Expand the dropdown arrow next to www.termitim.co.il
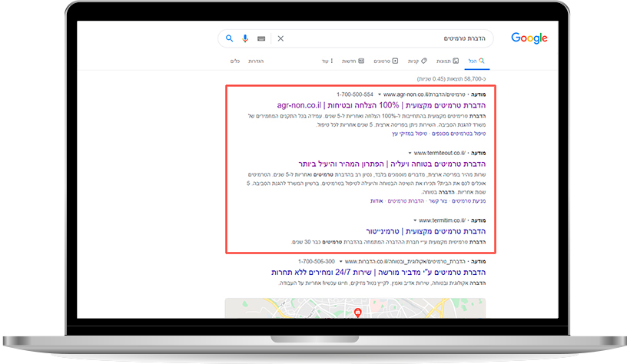This screenshot has width=627, height=364. 415,220
